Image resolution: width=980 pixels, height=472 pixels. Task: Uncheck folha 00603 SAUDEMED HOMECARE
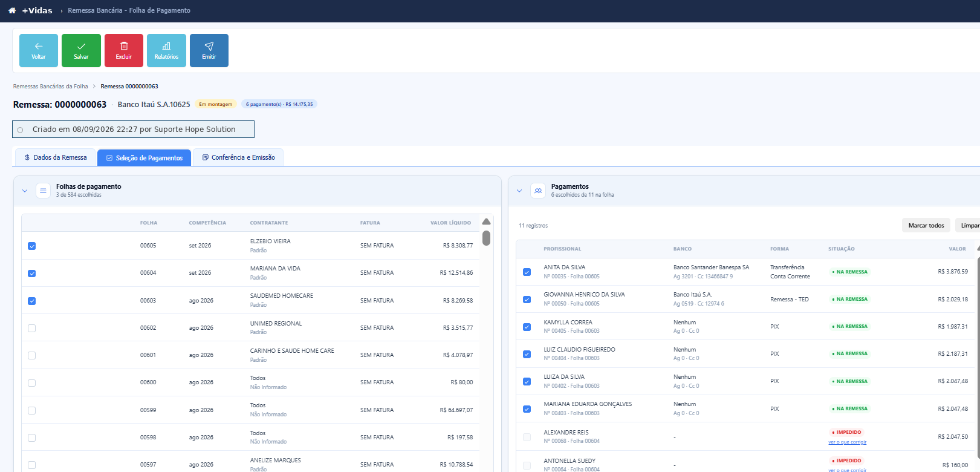32,301
